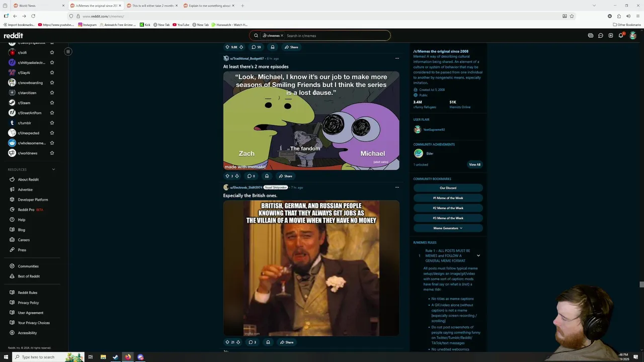The width and height of the screenshot is (644, 362).
Task: Collapse the left sidebar navigation button
Action: point(68,51)
